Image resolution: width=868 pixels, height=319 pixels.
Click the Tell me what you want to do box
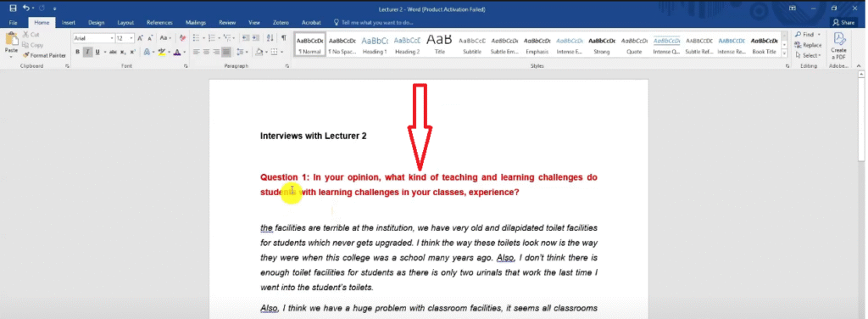[x=374, y=23]
